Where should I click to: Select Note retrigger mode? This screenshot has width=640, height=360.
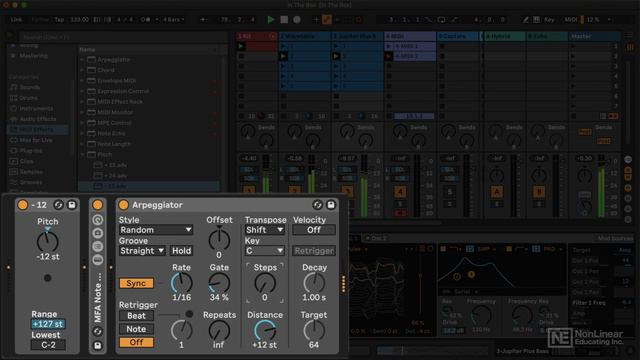click(136, 329)
